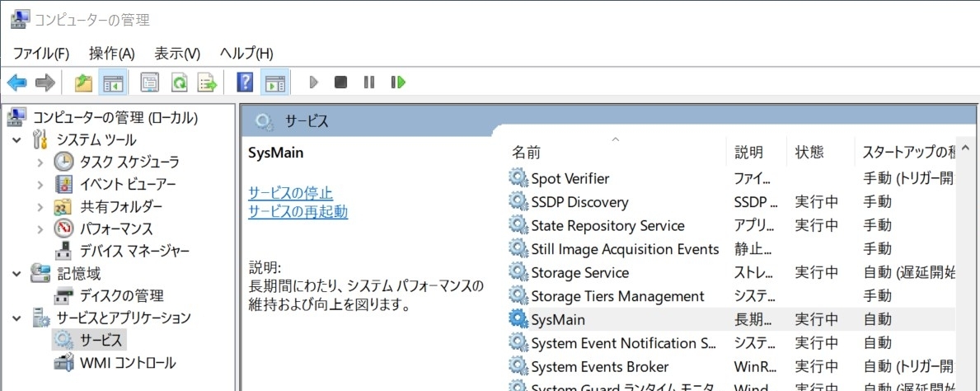Click the gear icon beside SSDP Discovery

pos(518,201)
